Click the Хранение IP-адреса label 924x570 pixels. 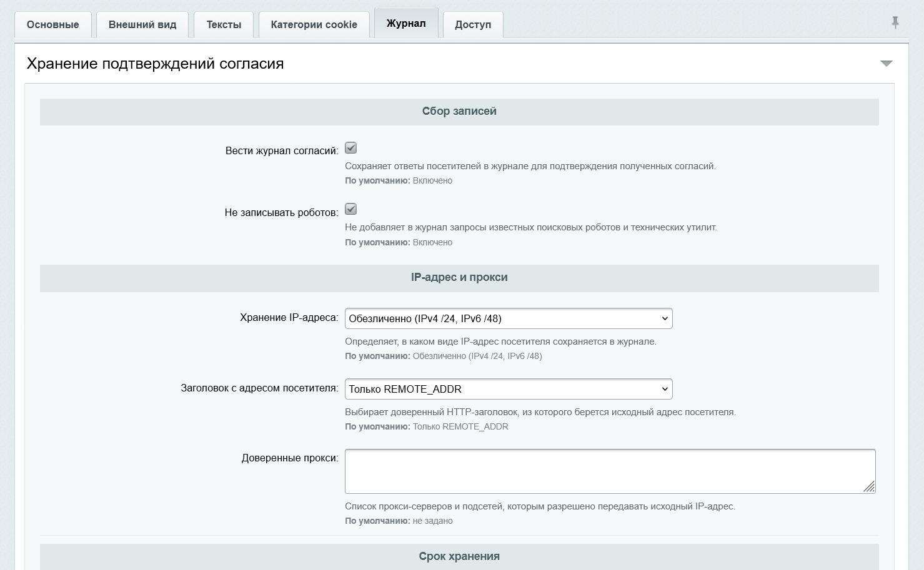[289, 318]
